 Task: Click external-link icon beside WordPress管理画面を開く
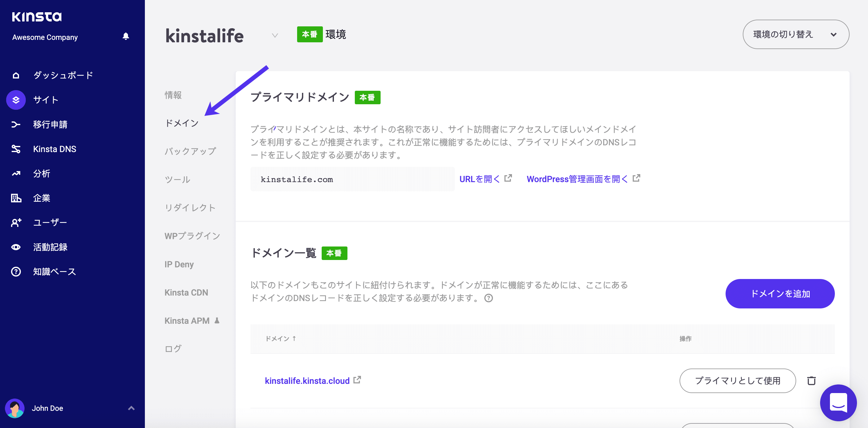click(636, 178)
